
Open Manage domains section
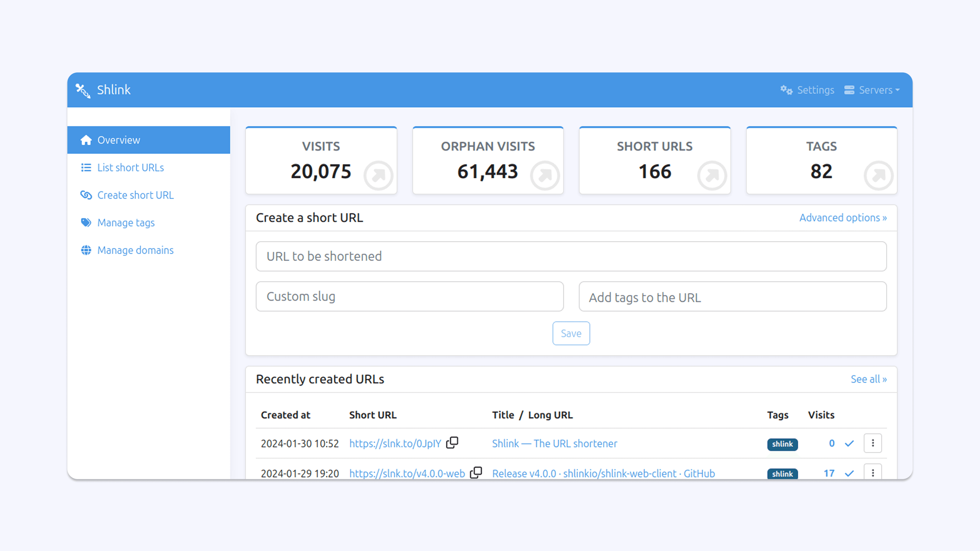click(149, 250)
